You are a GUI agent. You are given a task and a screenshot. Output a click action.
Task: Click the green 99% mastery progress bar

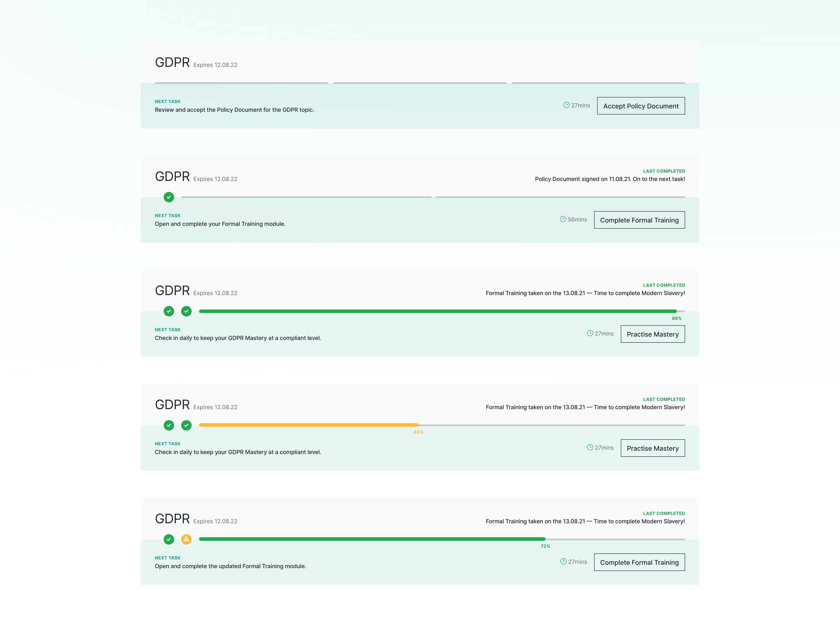pos(438,311)
